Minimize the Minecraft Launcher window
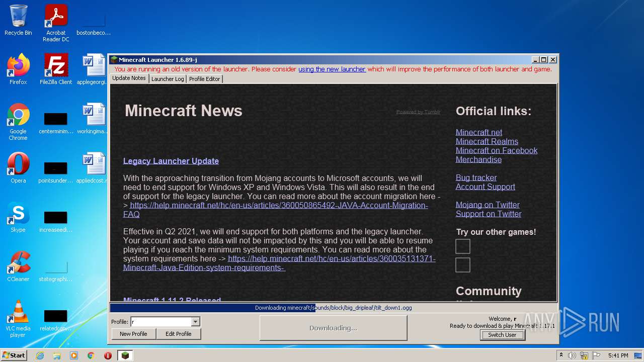 pos(535,60)
